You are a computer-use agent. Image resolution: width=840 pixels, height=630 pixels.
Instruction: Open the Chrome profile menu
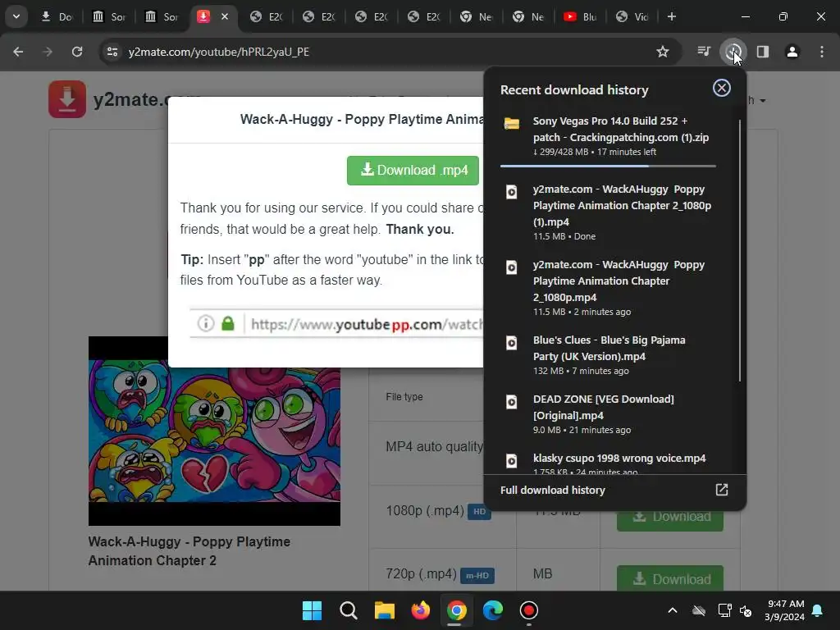[x=792, y=52]
